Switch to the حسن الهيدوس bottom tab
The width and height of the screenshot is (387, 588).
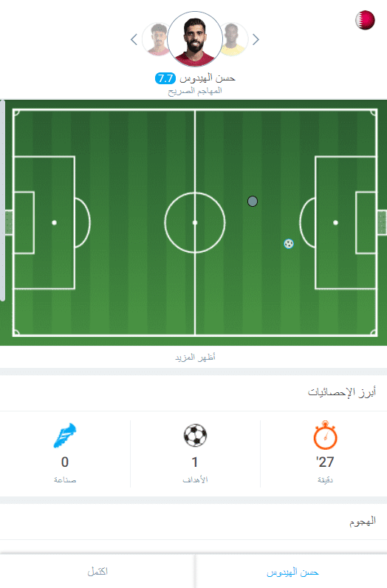pos(292,572)
